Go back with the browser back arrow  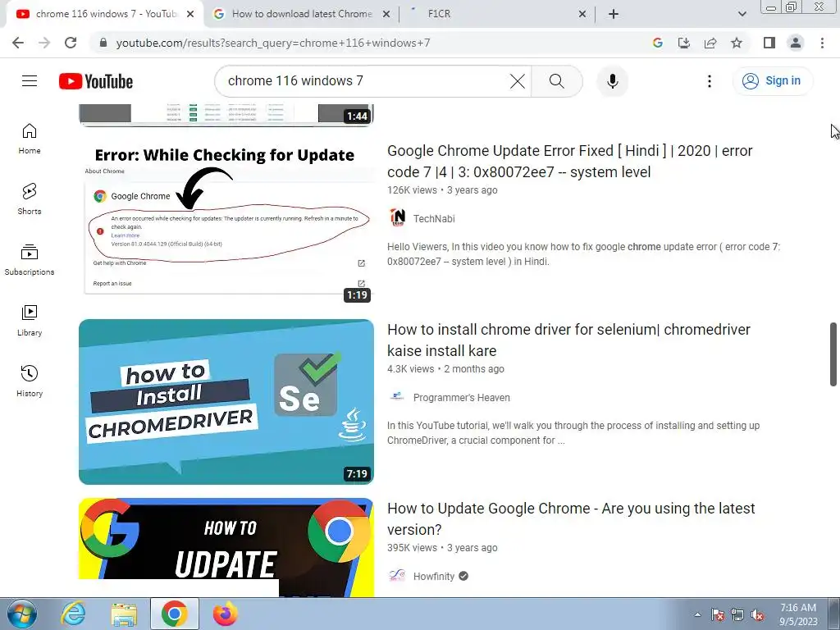pyautogui.click(x=18, y=43)
